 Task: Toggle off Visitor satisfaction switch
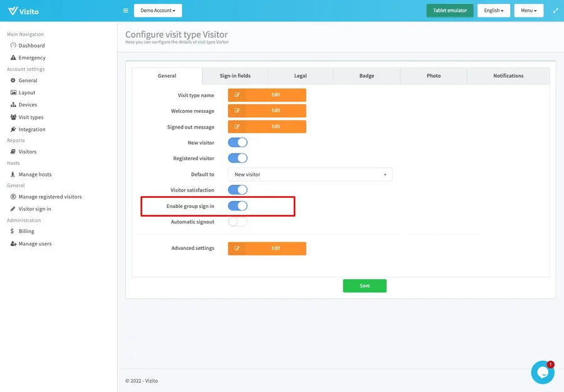pos(238,190)
